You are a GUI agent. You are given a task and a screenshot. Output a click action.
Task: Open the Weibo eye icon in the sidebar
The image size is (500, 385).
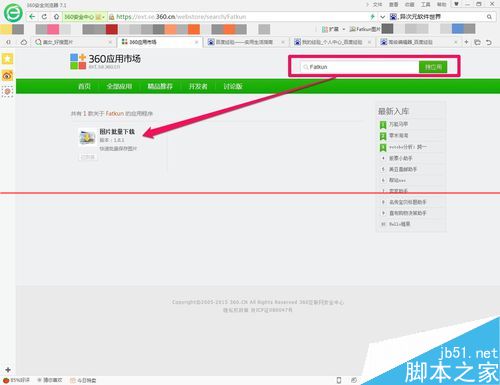pyautogui.click(x=7, y=76)
